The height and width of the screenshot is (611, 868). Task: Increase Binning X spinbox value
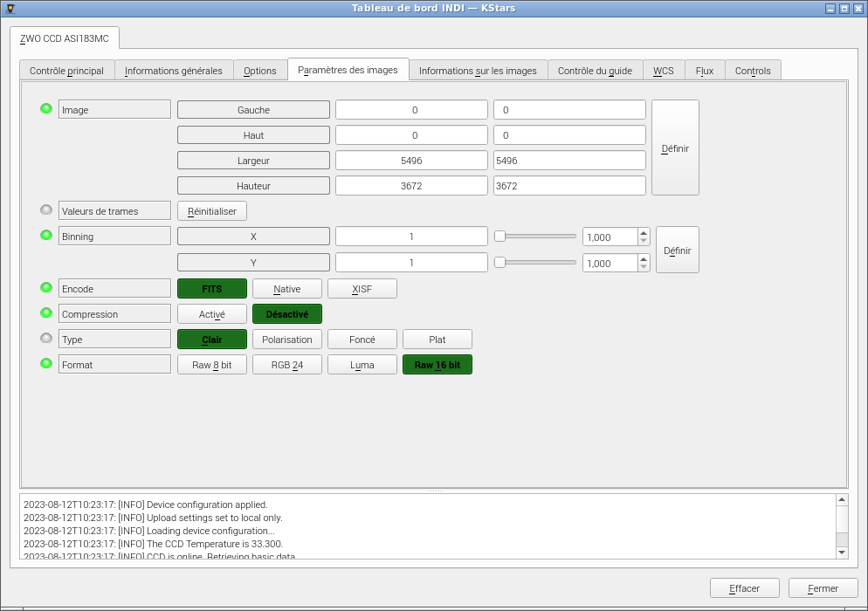(x=644, y=233)
